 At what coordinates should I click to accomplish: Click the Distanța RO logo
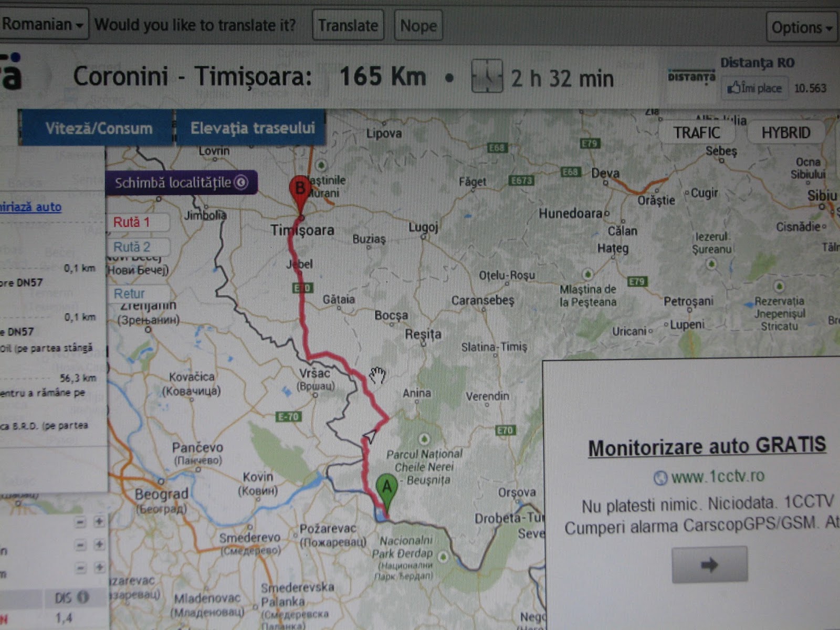[691, 76]
